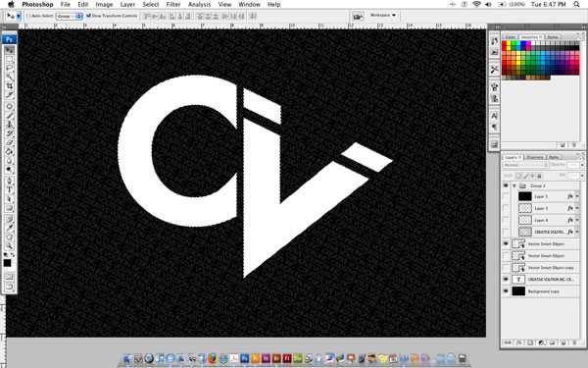This screenshot has height=368, width=588.
Task: Select the Notes tool
Action: tap(10, 219)
